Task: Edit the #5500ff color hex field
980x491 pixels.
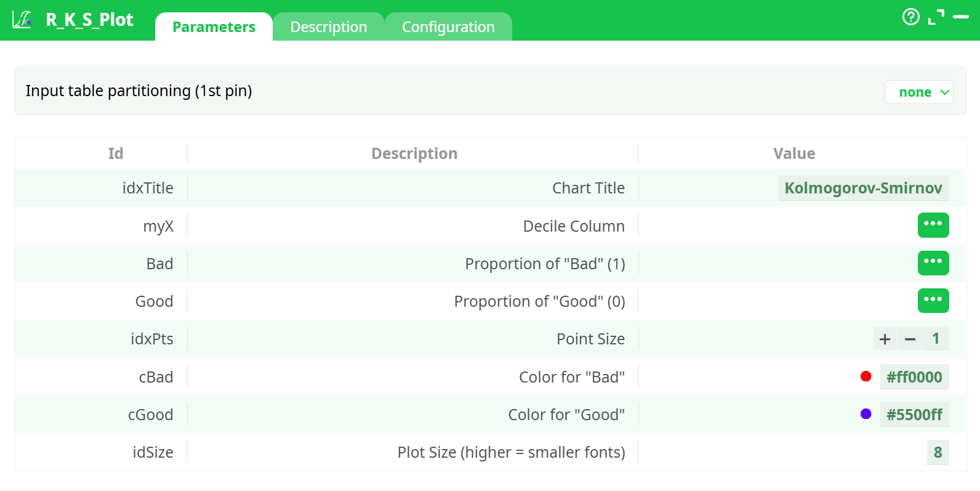Action: point(914,415)
